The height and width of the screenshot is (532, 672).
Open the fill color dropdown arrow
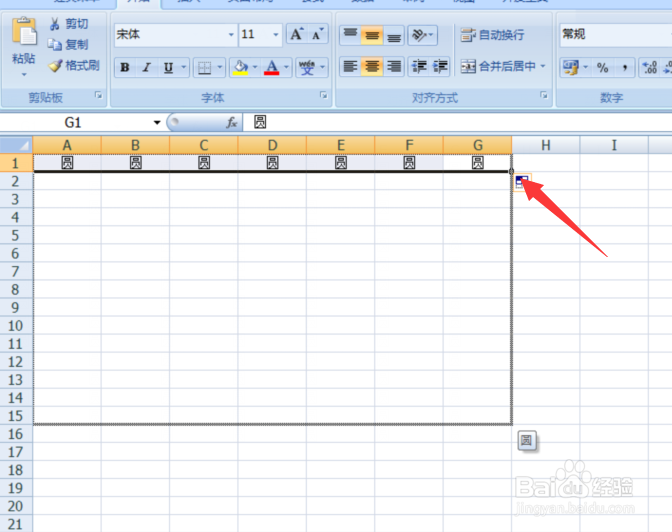[x=255, y=67]
